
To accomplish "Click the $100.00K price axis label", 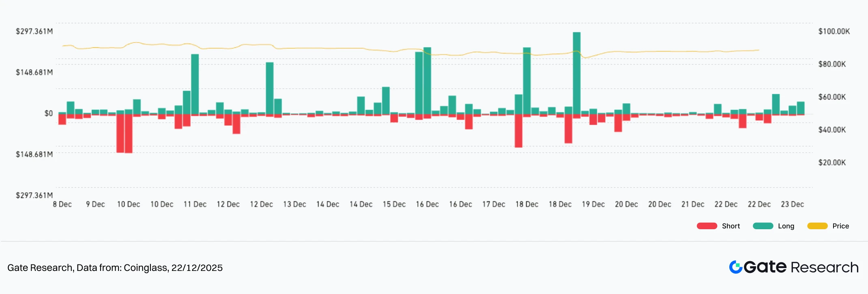I will coord(834,32).
